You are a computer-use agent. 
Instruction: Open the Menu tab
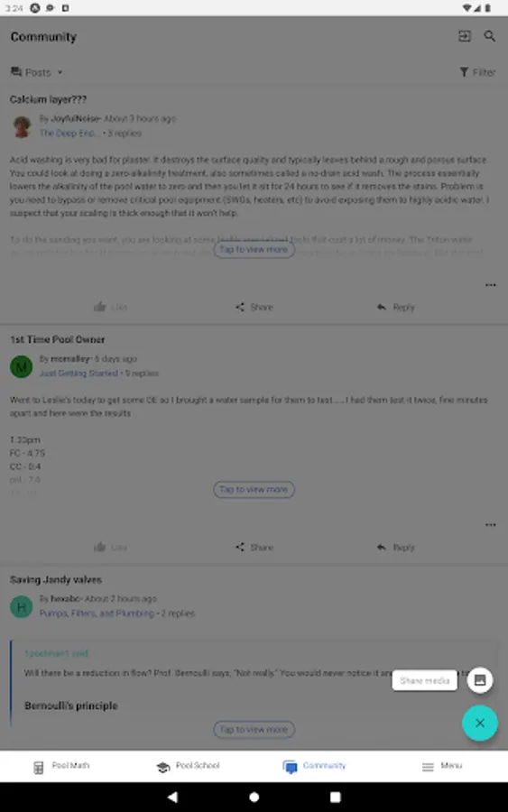click(x=442, y=766)
